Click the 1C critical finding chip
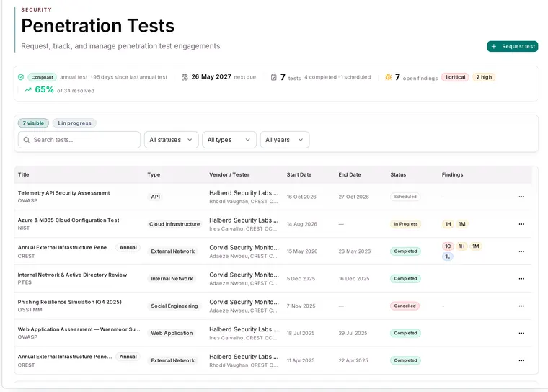This screenshot has height=392, width=548. click(448, 246)
